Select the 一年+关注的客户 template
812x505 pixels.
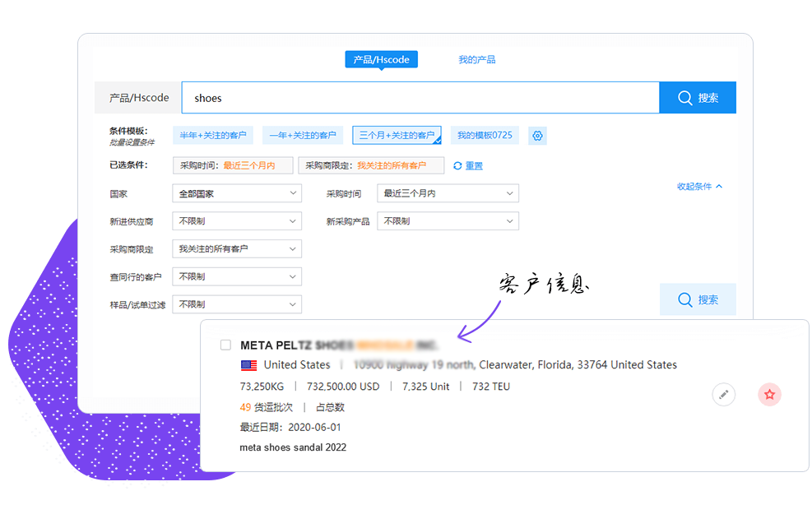[304, 136]
